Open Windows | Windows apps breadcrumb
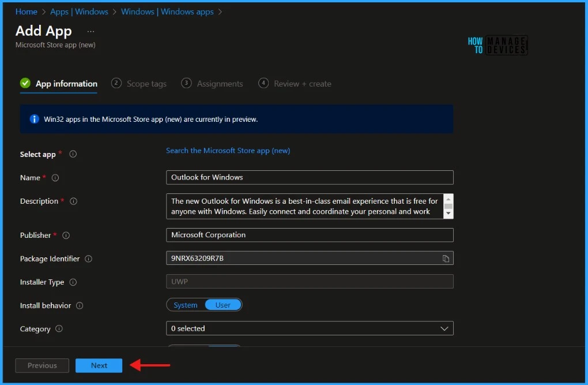Image resolution: width=588 pixels, height=385 pixels. (167, 12)
